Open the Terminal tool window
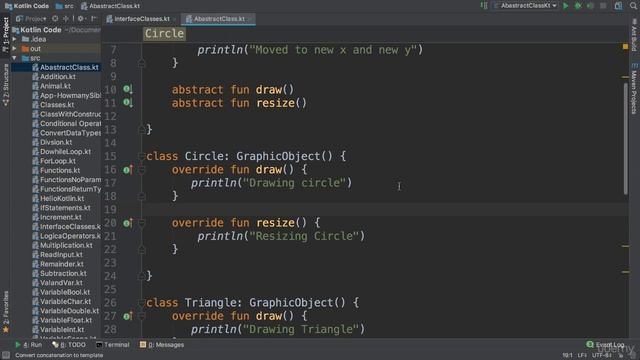This screenshot has height=360, width=640. click(x=112, y=345)
